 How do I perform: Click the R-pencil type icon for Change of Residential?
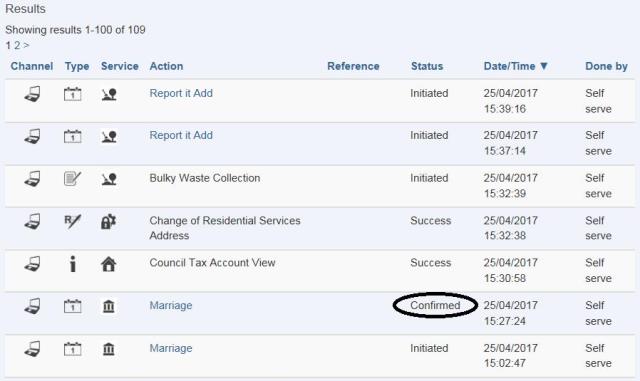click(73, 221)
